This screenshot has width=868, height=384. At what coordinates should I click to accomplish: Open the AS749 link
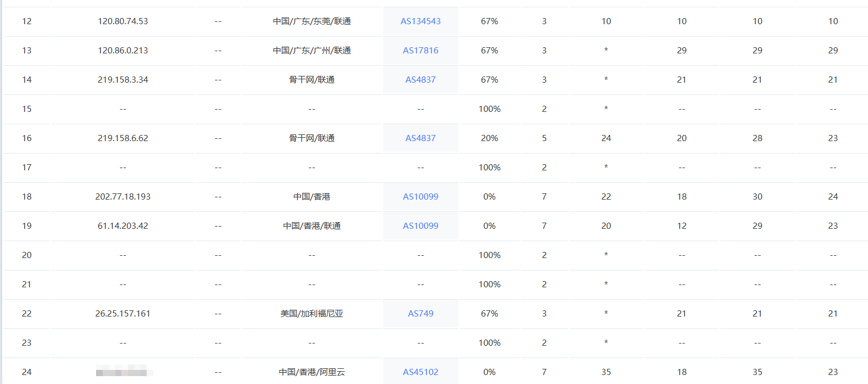pos(420,314)
